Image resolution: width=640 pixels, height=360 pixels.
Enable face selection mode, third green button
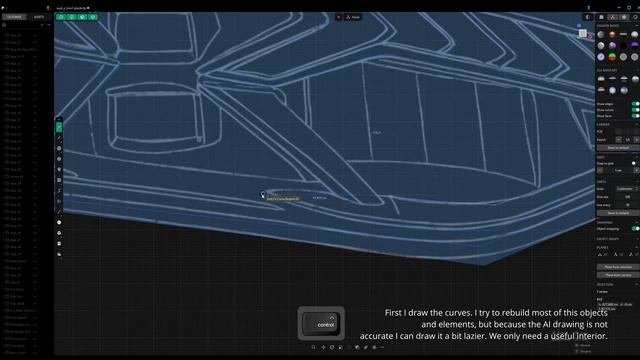click(x=82, y=17)
